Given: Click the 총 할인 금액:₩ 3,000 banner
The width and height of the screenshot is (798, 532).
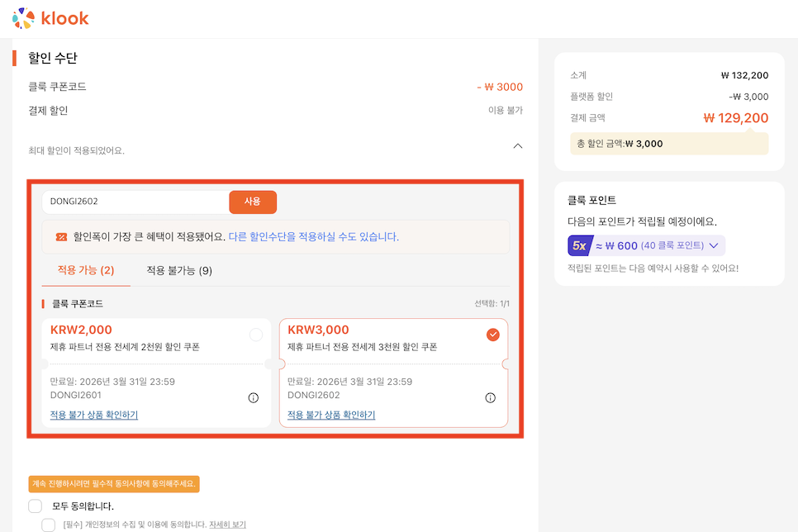Looking at the screenshot, I should pos(669,144).
